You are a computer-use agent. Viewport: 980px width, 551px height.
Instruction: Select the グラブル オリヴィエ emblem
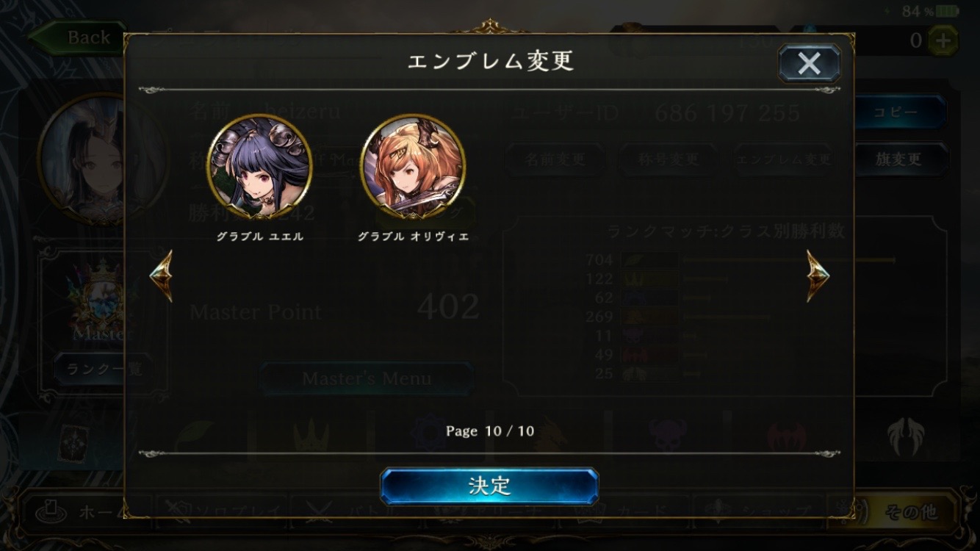(413, 168)
